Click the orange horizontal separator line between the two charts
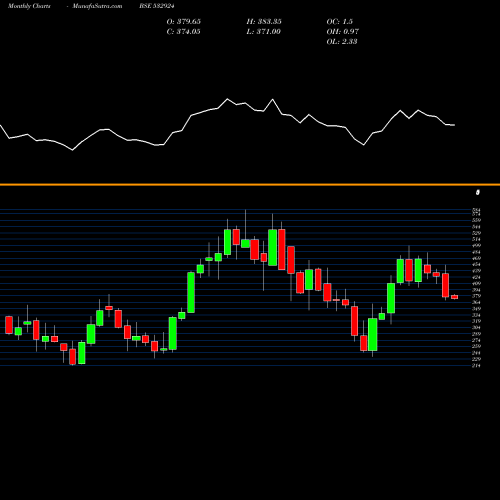The height and width of the screenshot is (500, 500). (x=250, y=184)
